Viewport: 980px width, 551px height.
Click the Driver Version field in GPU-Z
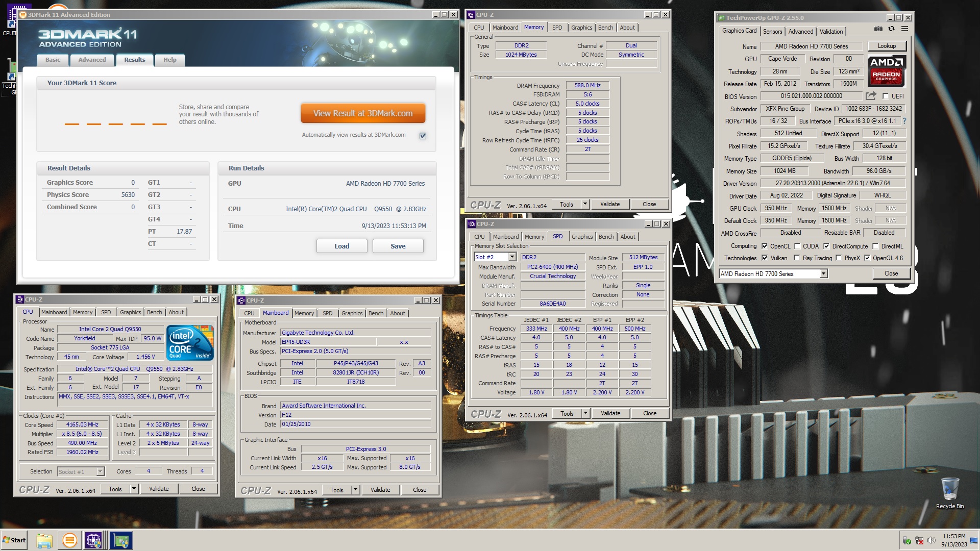(833, 183)
